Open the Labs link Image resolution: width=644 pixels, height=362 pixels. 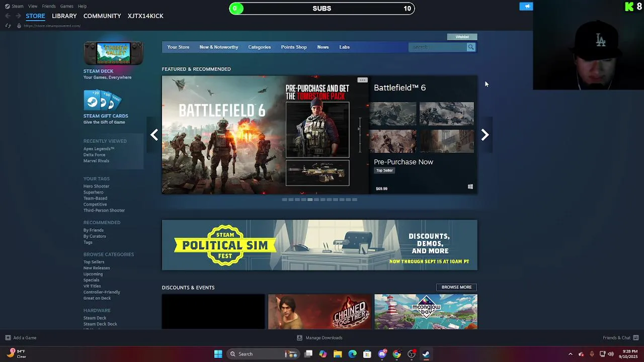(345, 47)
